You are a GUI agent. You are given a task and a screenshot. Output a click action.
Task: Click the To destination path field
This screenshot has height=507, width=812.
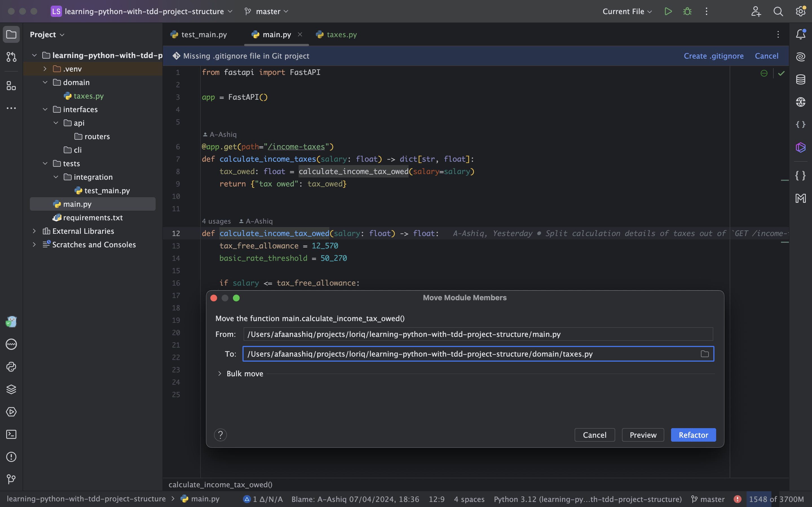pos(470,354)
